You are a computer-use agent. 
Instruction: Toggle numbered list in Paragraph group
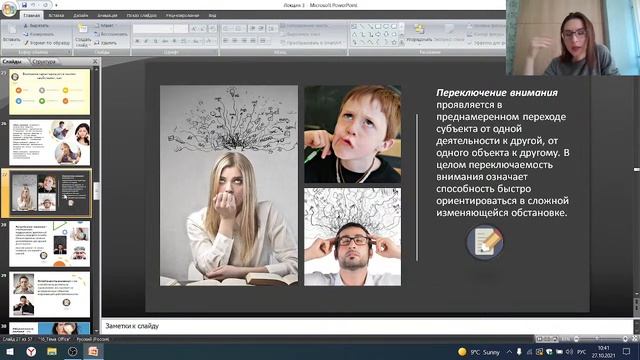[239, 29]
